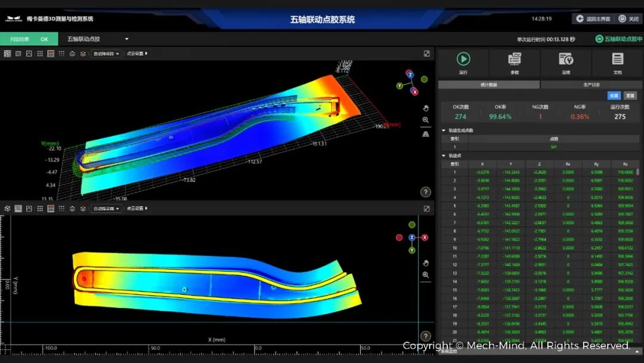
Task: Switch to the 统计数据 tab
Action: click(x=489, y=85)
